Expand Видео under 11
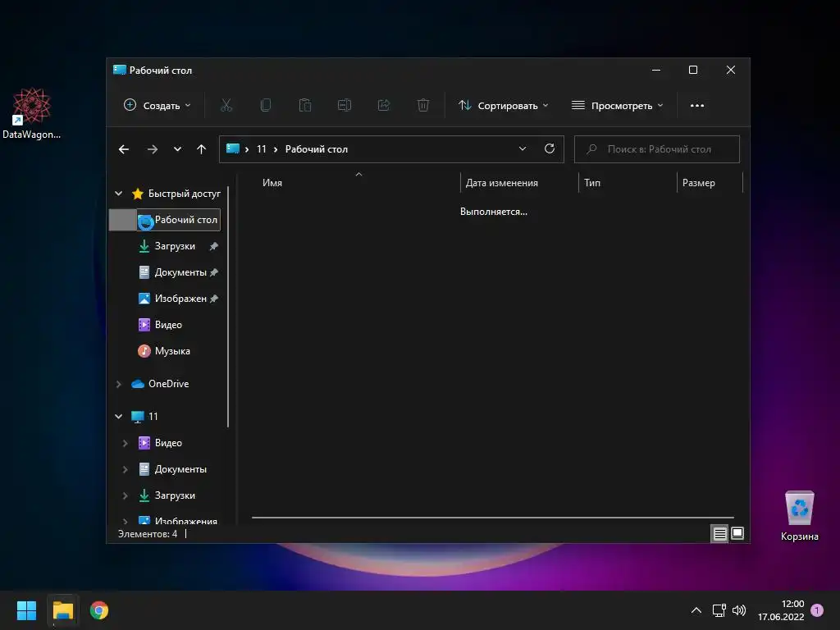The image size is (840, 630). [x=125, y=443]
